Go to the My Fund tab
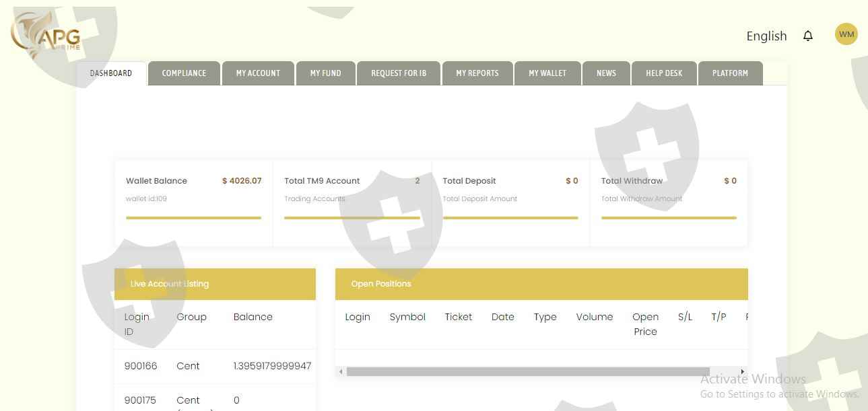 click(326, 73)
